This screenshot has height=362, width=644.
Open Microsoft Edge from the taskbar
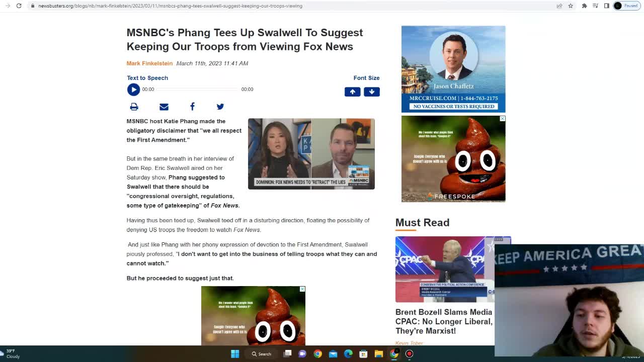pyautogui.click(x=348, y=354)
